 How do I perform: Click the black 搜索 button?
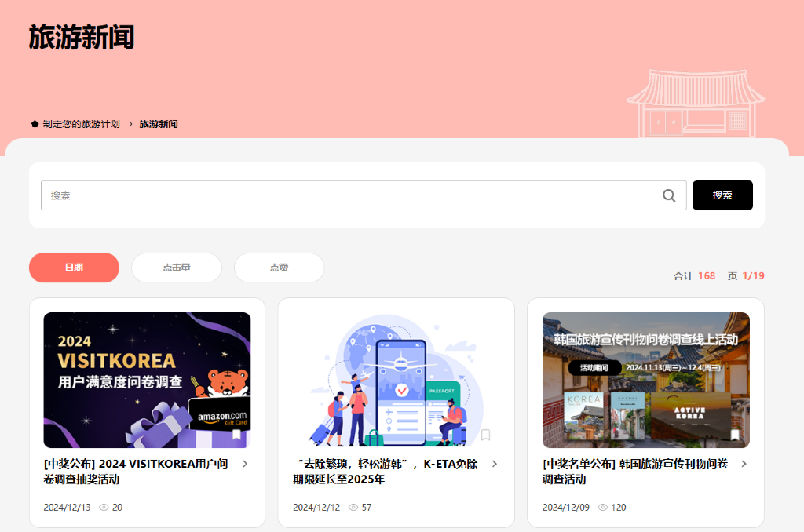pyautogui.click(x=722, y=195)
